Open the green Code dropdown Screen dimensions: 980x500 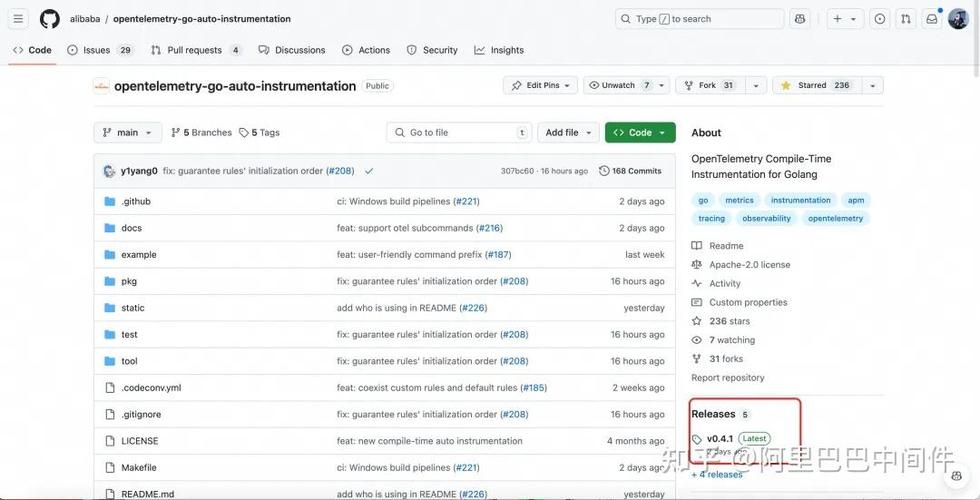[x=640, y=132]
